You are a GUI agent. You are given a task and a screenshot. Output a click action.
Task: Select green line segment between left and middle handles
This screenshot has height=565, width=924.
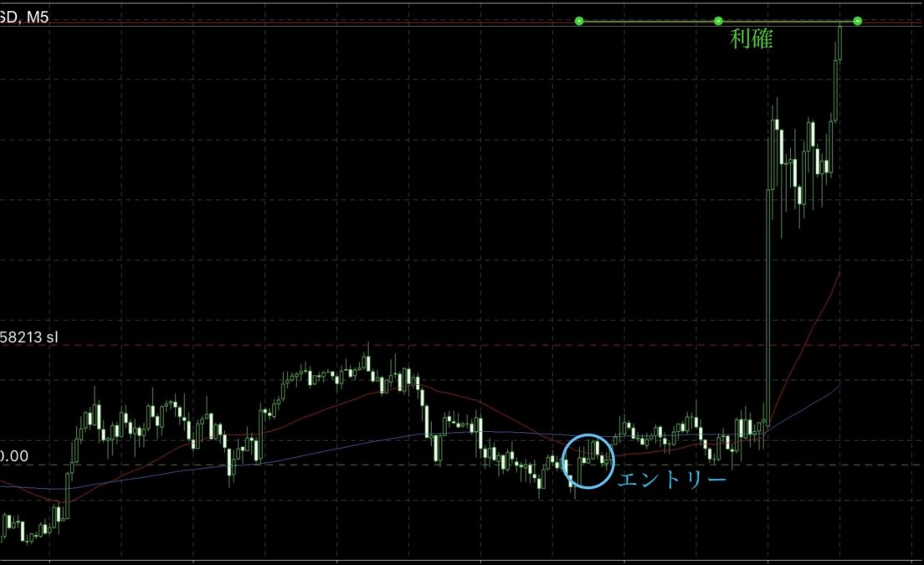649,21
